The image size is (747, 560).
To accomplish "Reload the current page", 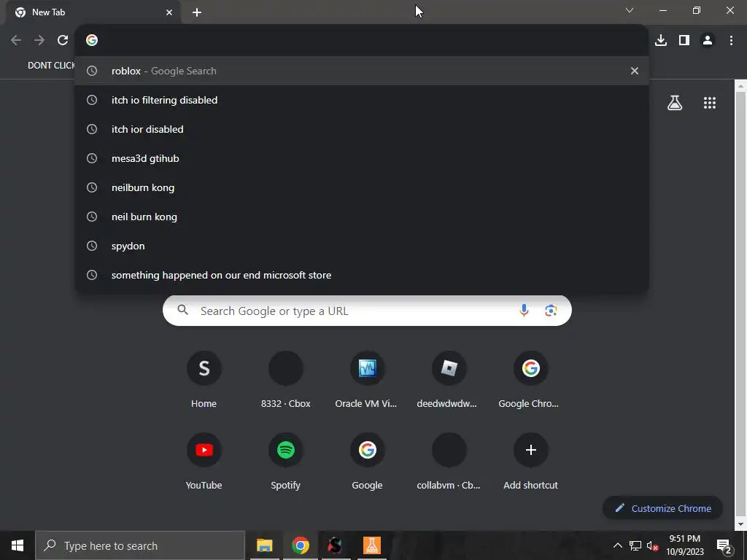I will (63, 40).
